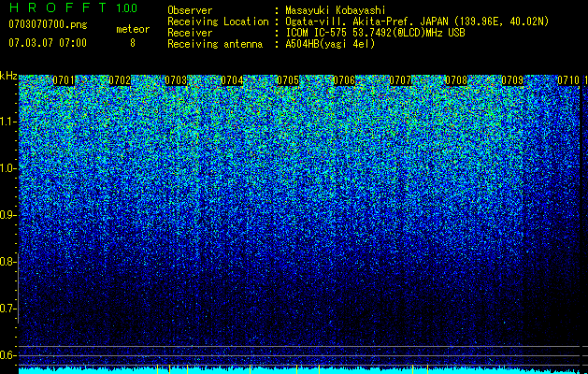Click the 0705 time marker

tap(288, 80)
